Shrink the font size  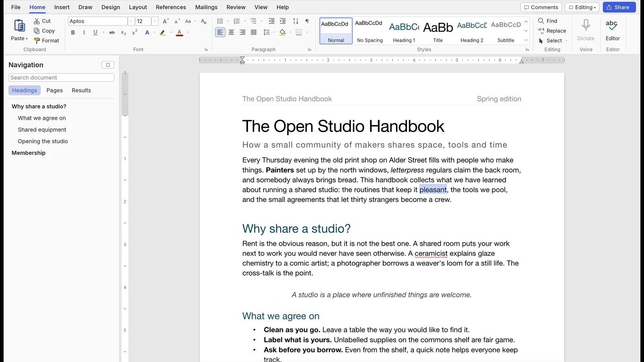coord(177,21)
